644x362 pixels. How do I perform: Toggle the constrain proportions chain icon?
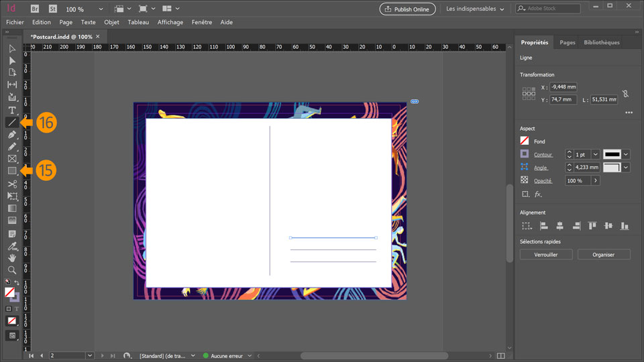point(625,94)
